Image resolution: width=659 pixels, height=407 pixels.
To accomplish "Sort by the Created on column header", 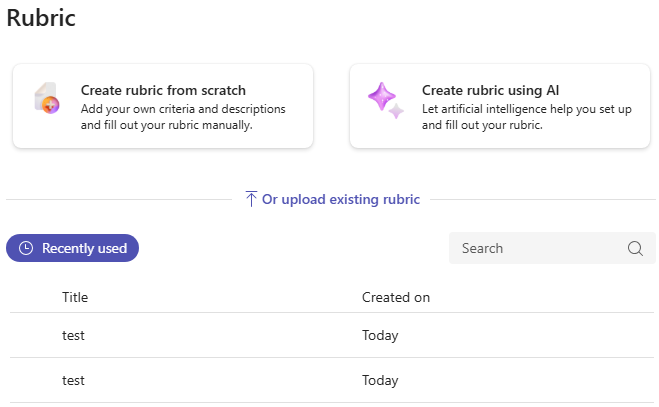I will 396,297.
